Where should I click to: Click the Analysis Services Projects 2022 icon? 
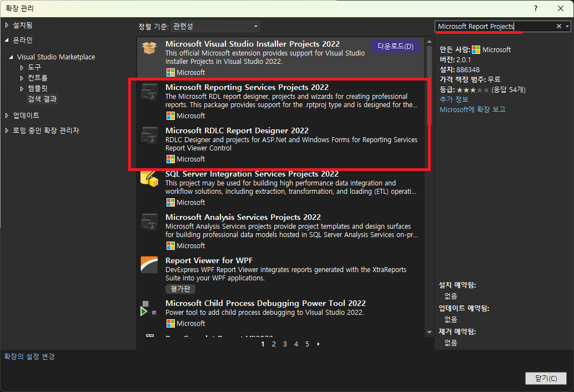[149, 222]
